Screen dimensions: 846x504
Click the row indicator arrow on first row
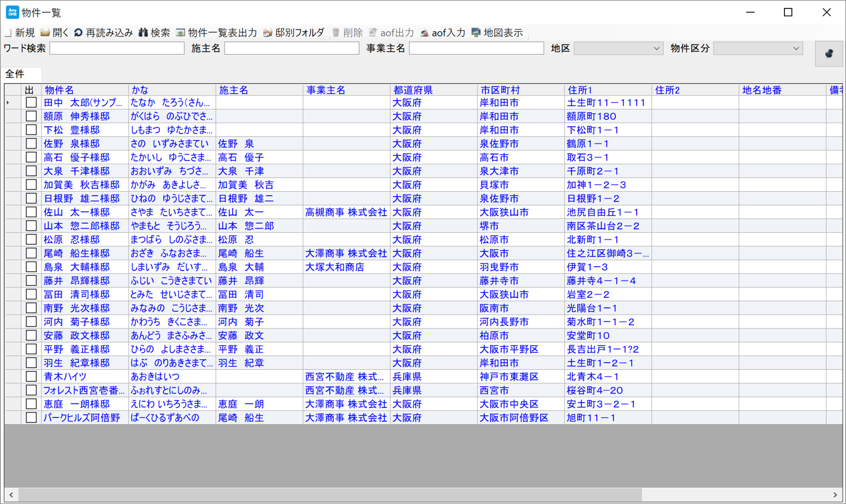[x=8, y=103]
